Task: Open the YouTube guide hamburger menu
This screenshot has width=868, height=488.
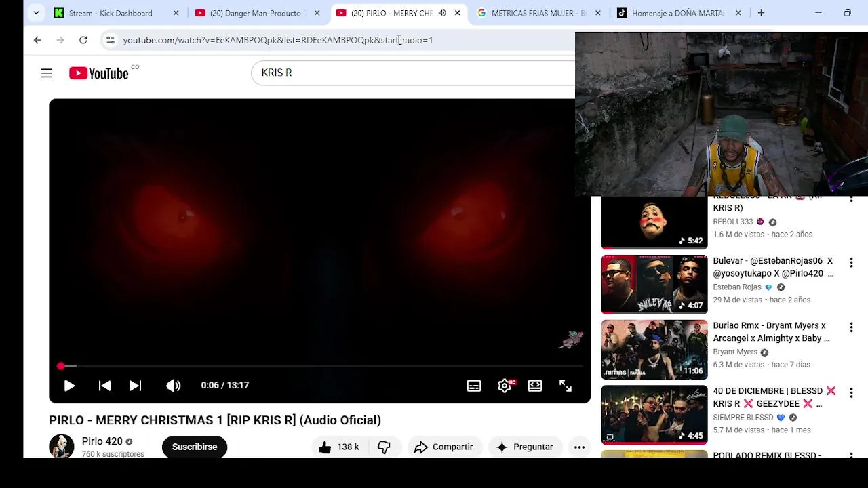Action: [x=46, y=73]
